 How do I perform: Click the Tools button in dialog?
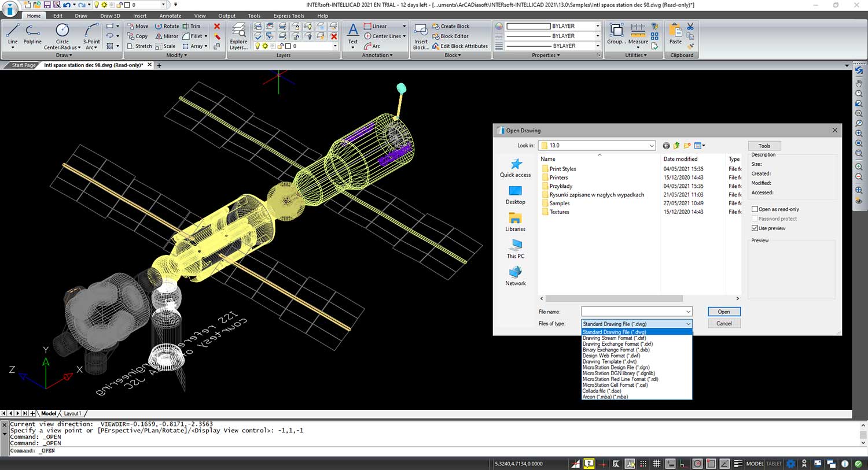[764, 146]
